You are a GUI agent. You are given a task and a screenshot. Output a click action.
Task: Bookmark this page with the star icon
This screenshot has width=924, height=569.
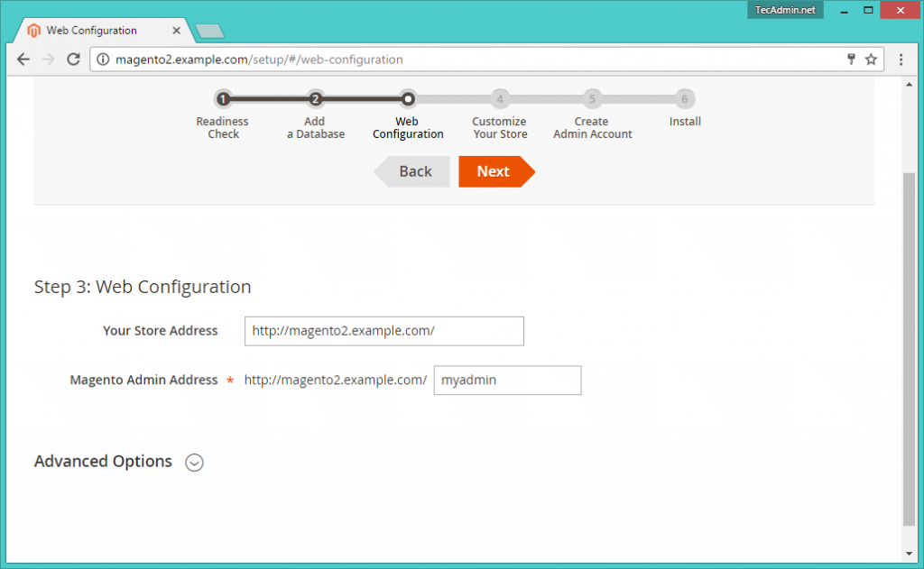pos(871,60)
